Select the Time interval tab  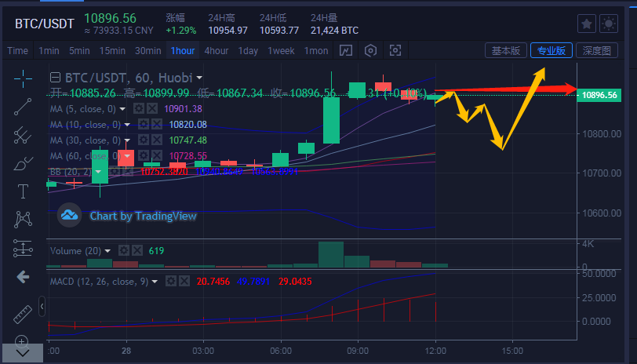18,51
